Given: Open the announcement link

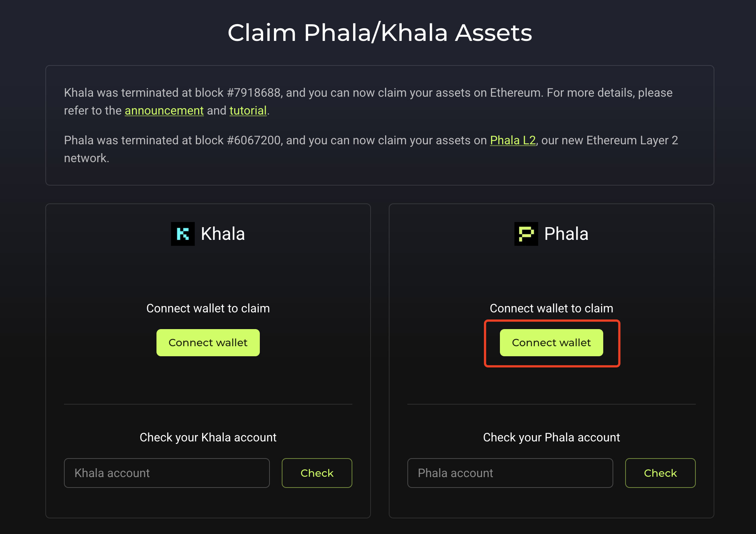Looking at the screenshot, I should coord(164,111).
